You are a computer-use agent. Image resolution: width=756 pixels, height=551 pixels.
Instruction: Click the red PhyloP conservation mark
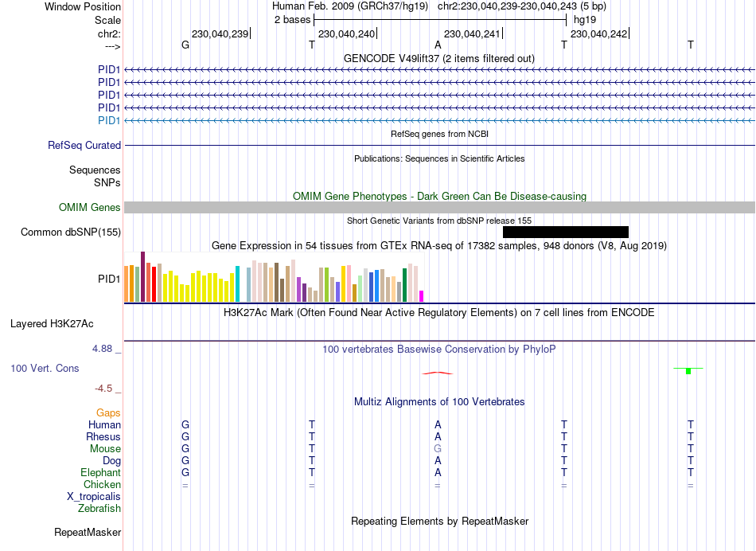coord(438,373)
